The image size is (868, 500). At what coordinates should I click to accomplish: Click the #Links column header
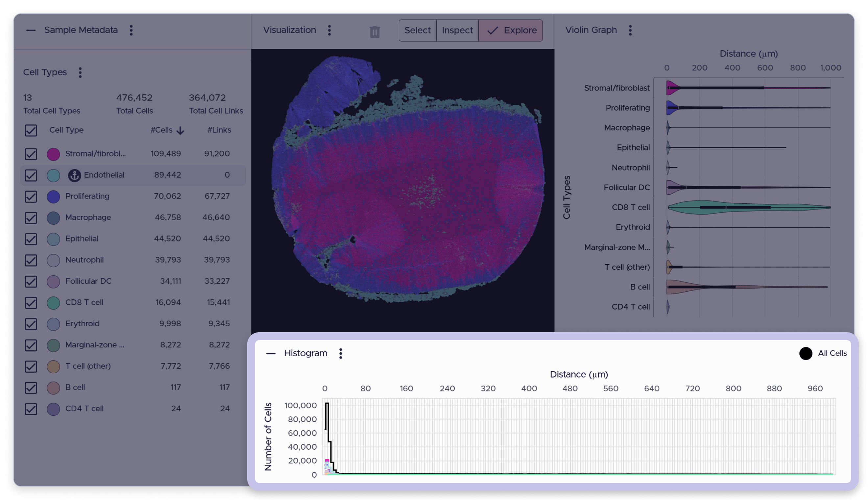click(x=219, y=130)
